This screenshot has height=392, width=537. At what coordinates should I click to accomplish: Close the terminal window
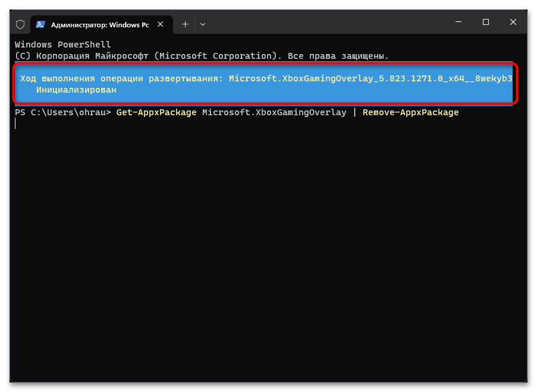(513, 22)
